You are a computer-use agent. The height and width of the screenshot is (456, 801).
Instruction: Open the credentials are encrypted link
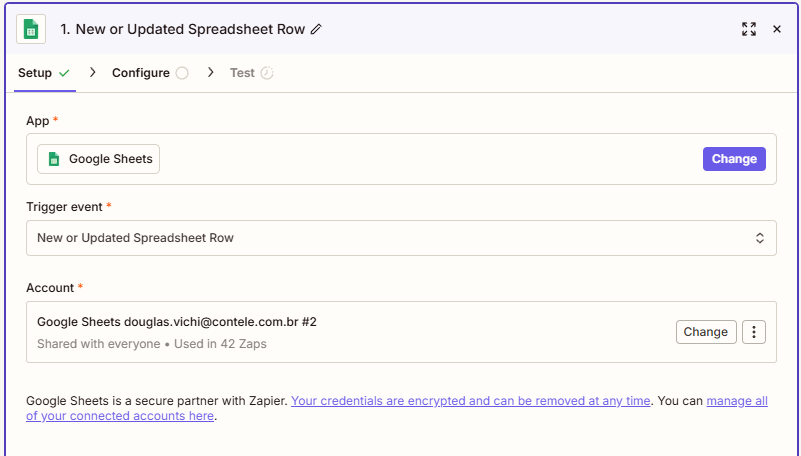(471, 401)
